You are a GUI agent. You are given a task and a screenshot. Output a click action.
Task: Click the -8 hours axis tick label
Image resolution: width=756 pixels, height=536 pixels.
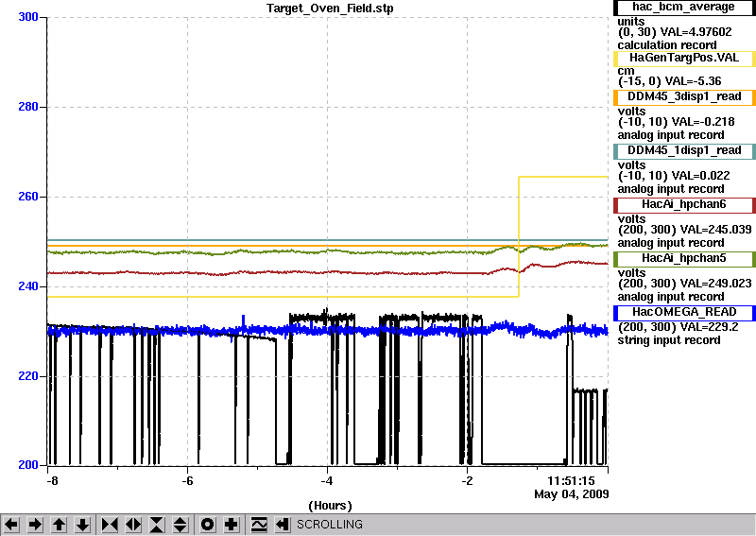(52, 481)
